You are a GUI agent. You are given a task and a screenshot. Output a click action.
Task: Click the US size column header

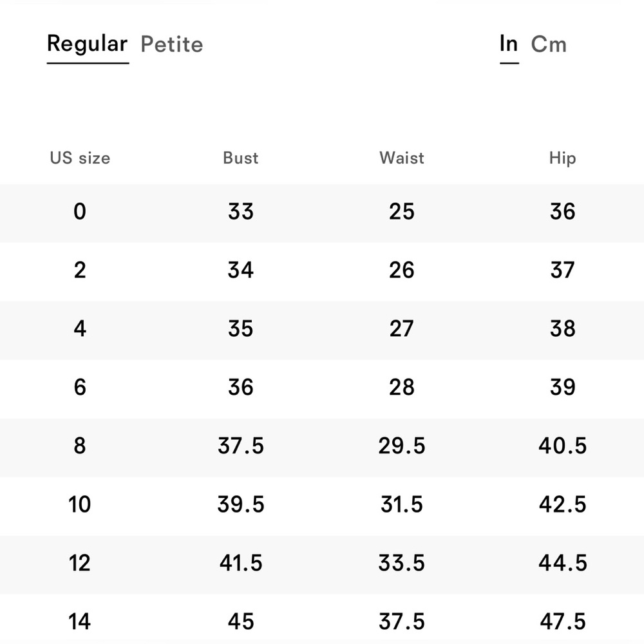[x=80, y=158]
